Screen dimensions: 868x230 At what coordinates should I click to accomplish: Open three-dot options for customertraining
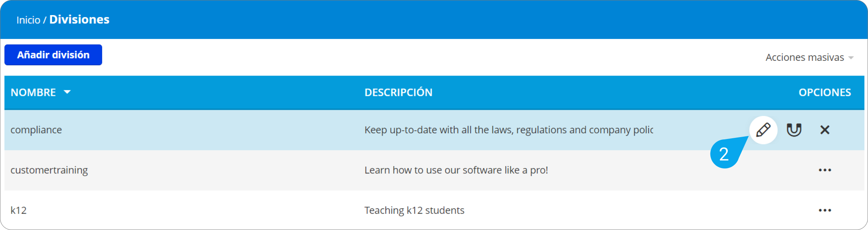click(825, 170)
